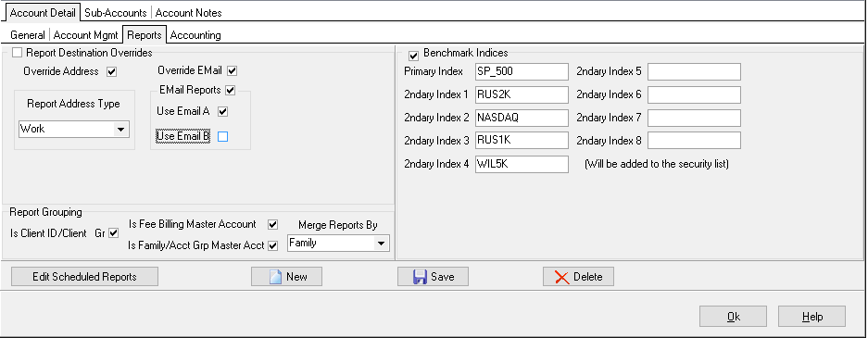Click the New document icon
The height and width of the screenshot is (338, 868).
pyautogui.click(x=276, y=277)
